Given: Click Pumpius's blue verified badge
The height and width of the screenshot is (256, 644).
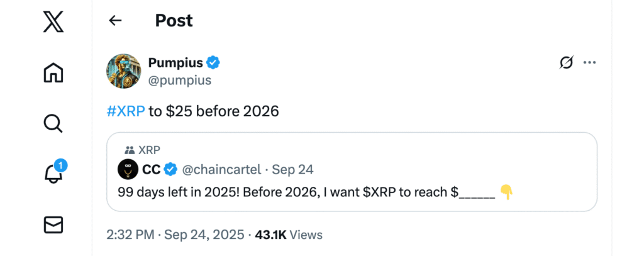Looking at the screenshot, I should [214, 62].
